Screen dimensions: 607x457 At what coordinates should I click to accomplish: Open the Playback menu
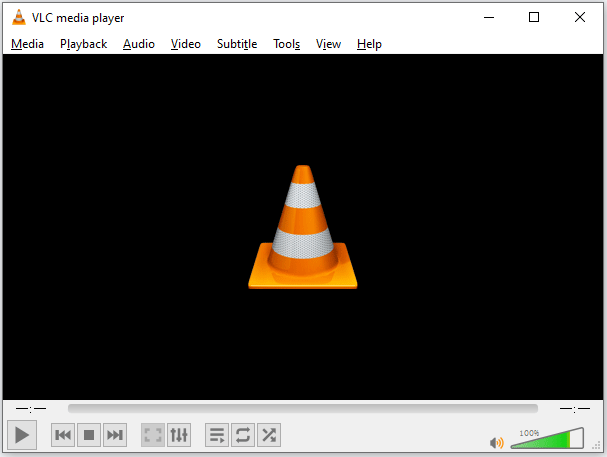click(84, 44)
